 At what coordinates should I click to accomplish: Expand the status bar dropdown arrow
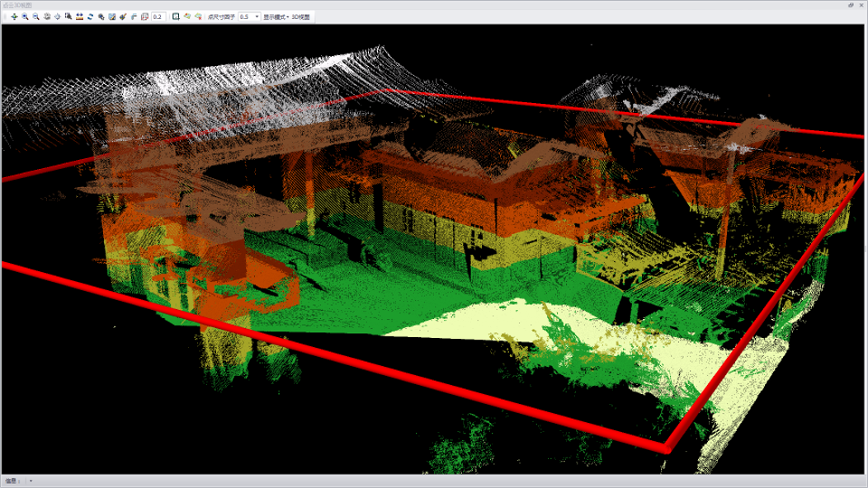pos(31,481)
